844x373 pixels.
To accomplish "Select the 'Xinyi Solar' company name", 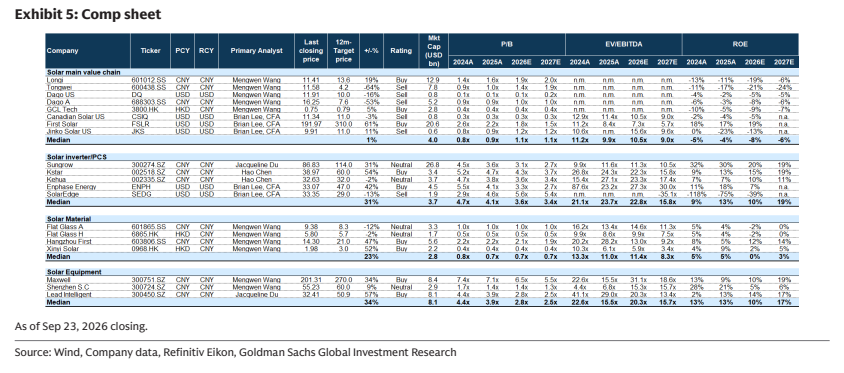I will (62, 248).
